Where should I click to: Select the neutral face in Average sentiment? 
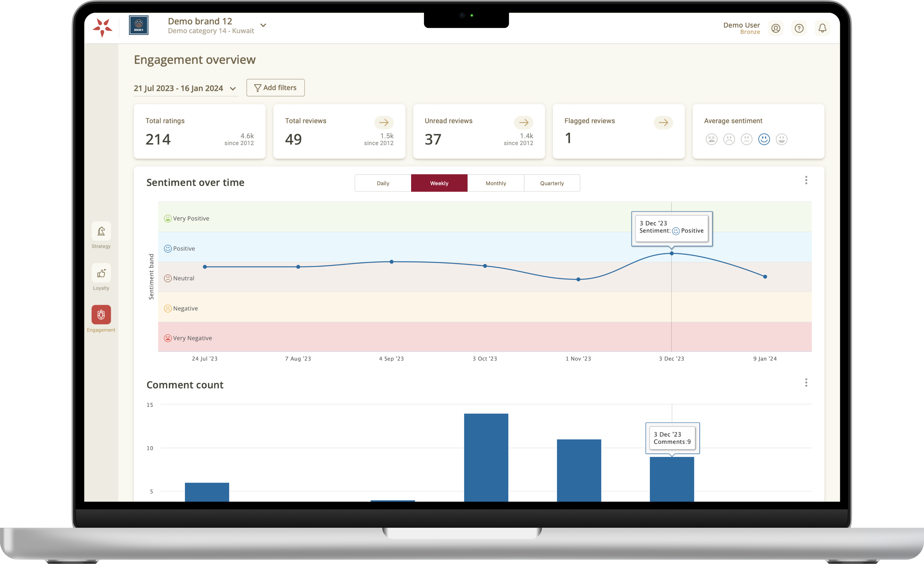[746, 139]
